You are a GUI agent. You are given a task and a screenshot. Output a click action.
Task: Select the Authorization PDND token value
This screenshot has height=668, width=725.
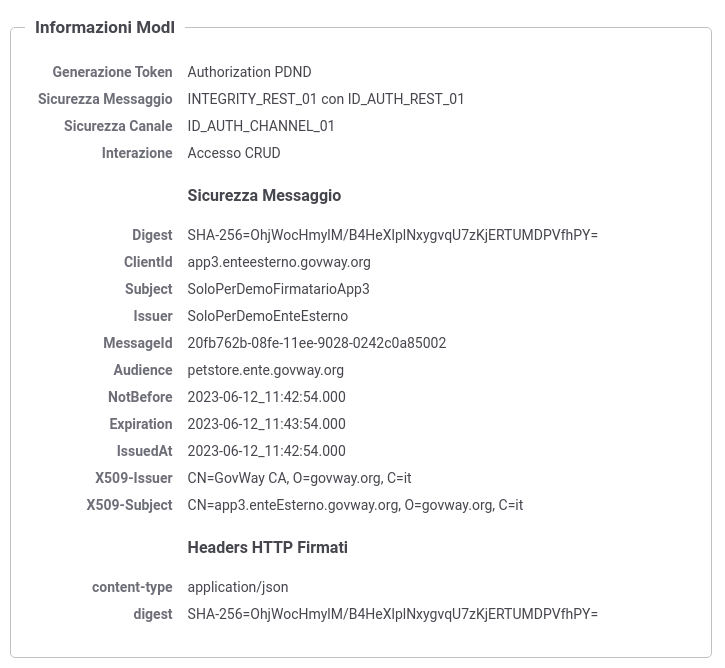[x=249, y=72]
